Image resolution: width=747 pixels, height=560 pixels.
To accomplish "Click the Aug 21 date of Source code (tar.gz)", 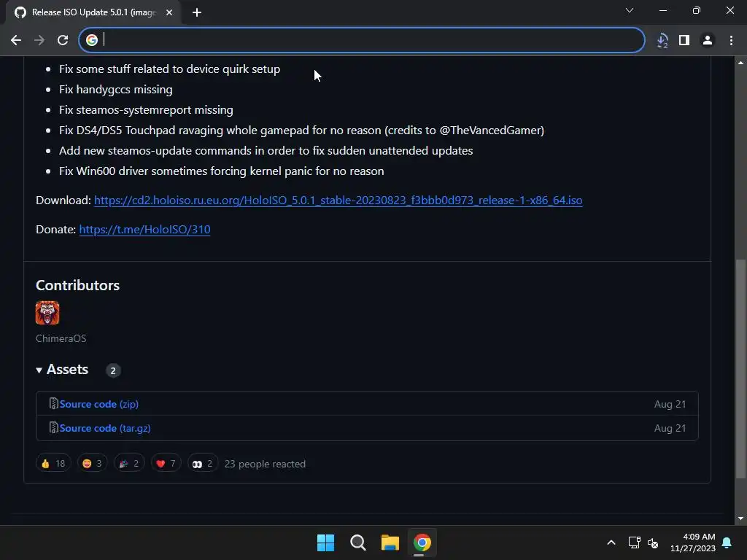I will tap(670, 428).
